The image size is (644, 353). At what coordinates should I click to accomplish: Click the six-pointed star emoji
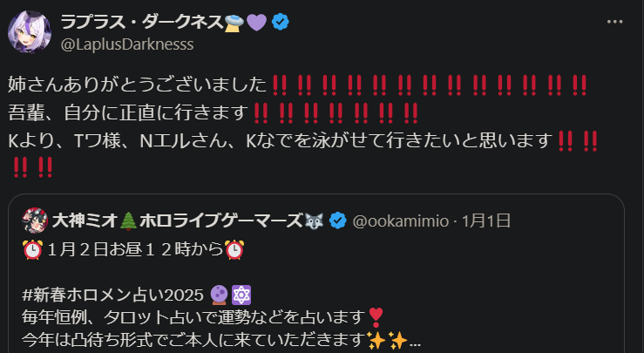(x=241, y=295)
